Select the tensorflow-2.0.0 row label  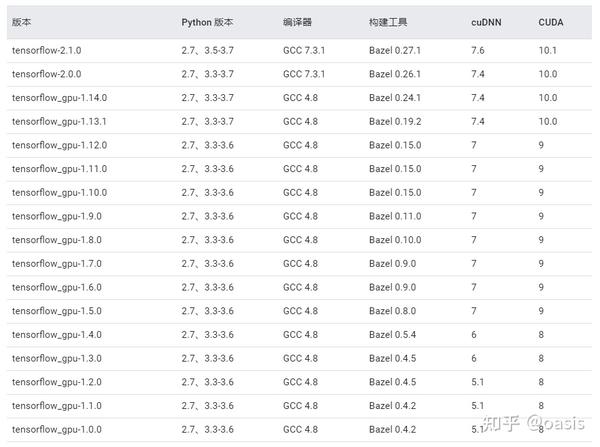(x=46, y=74)
